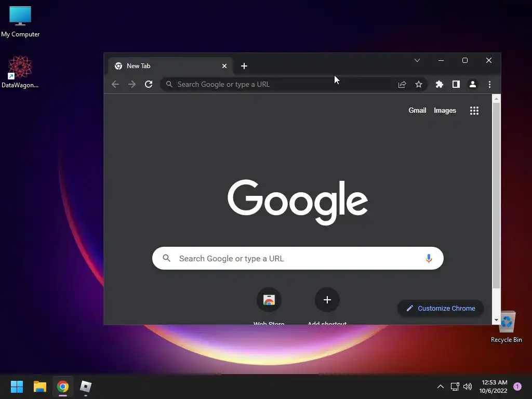532x399 pixels.
Task: Select the My Computer desktop icon
Action: coord(20,22)
